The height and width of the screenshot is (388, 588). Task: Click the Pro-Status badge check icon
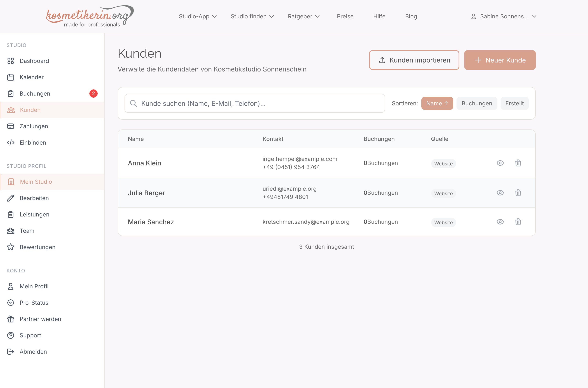[x=11, y=303]
